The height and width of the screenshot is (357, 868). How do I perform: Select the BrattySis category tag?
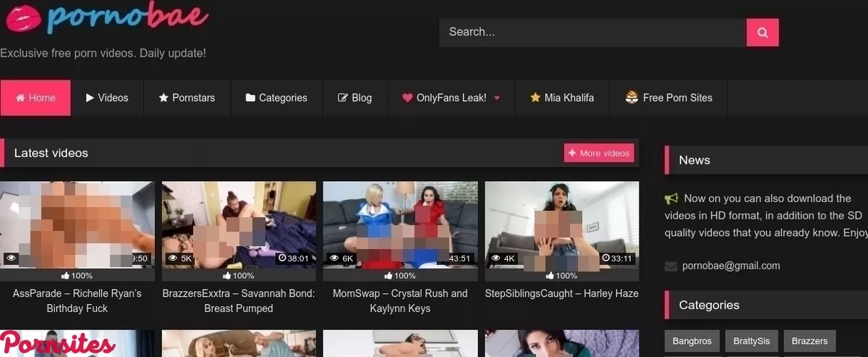[751, 341]
